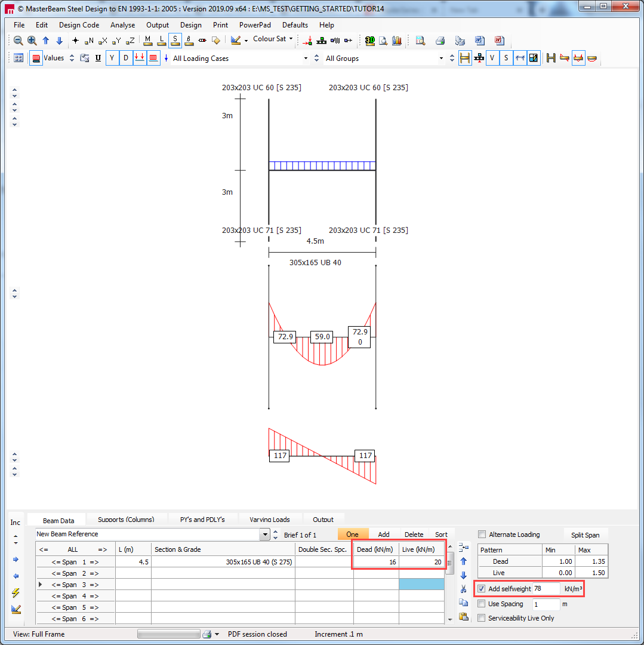The image size is (644, 645).
Task: Expand the New Beam Reference combo box
Action: pos(265,535)
